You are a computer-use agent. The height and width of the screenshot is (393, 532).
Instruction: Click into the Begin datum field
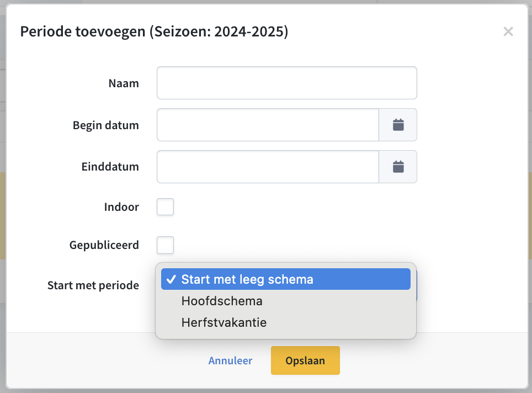[x=268, y=125]
